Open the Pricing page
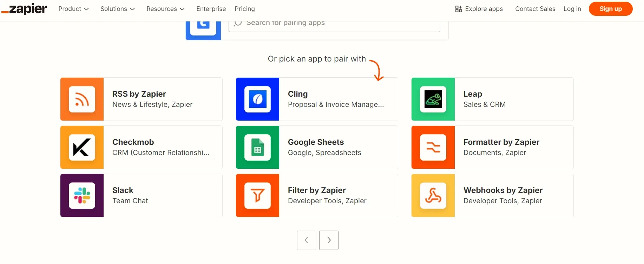The width and height of the screenshot is (644, 264). [x=245, y=9]
